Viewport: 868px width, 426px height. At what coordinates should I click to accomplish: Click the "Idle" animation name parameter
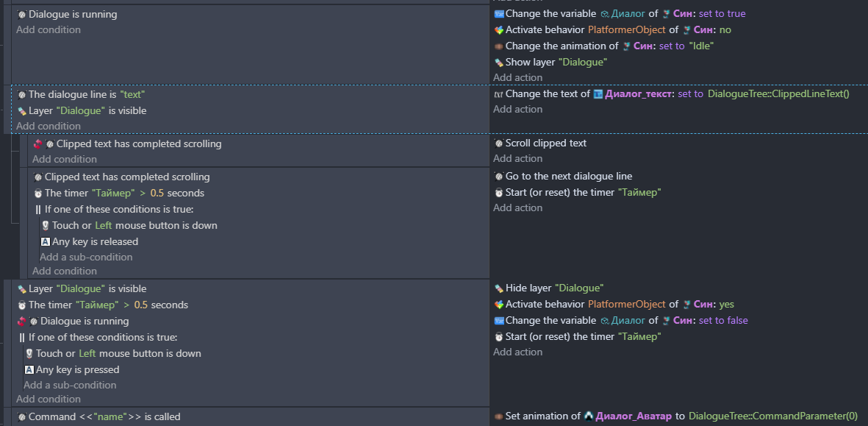click(701, 46)
